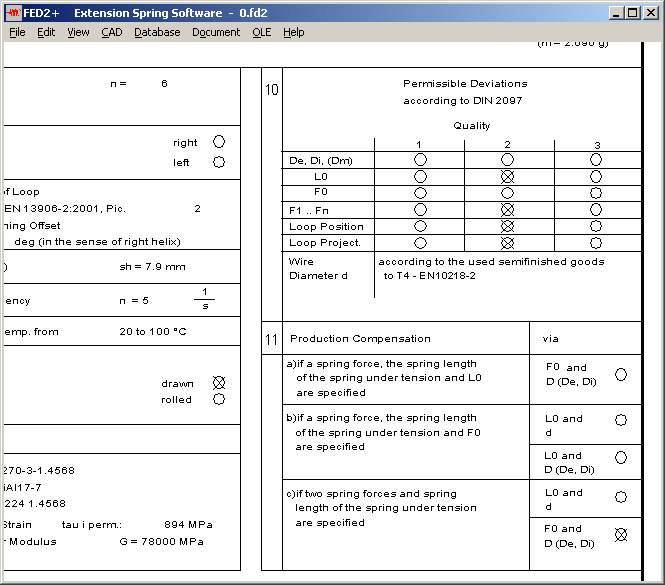
Task: Maximize the FED2+ window
Action: coord(632,13)
